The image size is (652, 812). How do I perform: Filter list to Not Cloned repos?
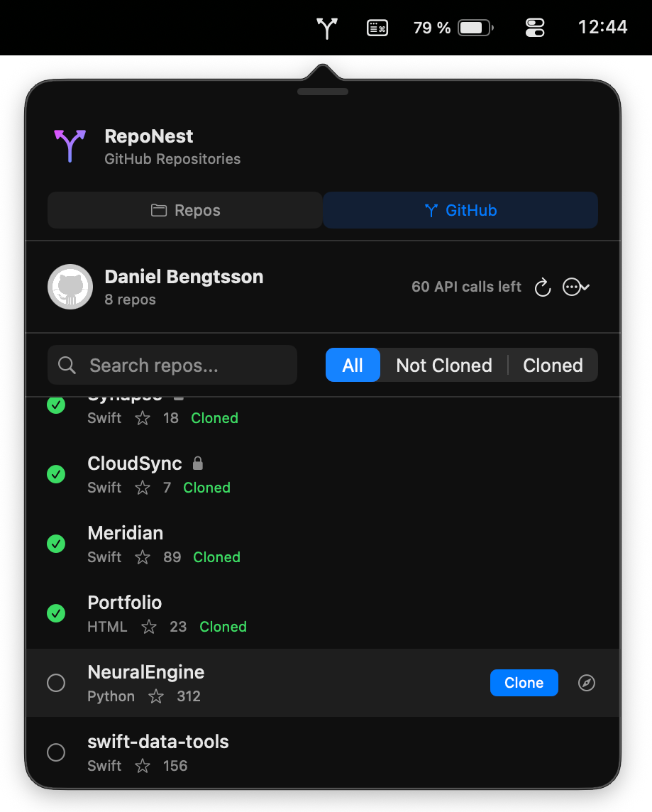coord(444,366)
